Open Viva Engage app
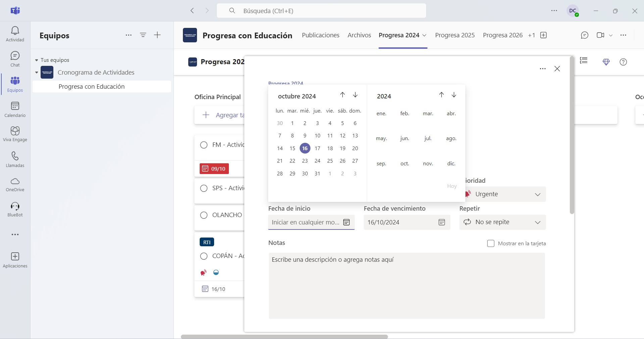Screen dimensions: 644x339 coord(15,134)
